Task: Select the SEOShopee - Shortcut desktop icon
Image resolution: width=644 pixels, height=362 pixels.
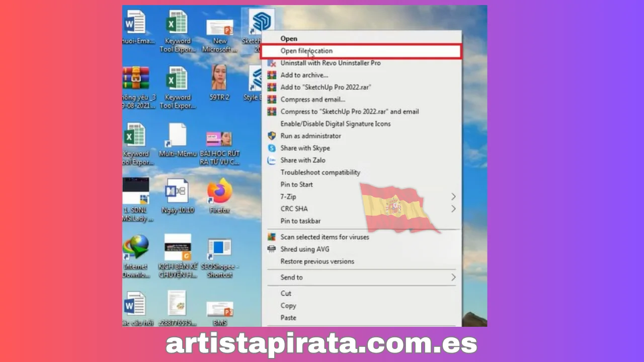Action: [x=219, y=258]
